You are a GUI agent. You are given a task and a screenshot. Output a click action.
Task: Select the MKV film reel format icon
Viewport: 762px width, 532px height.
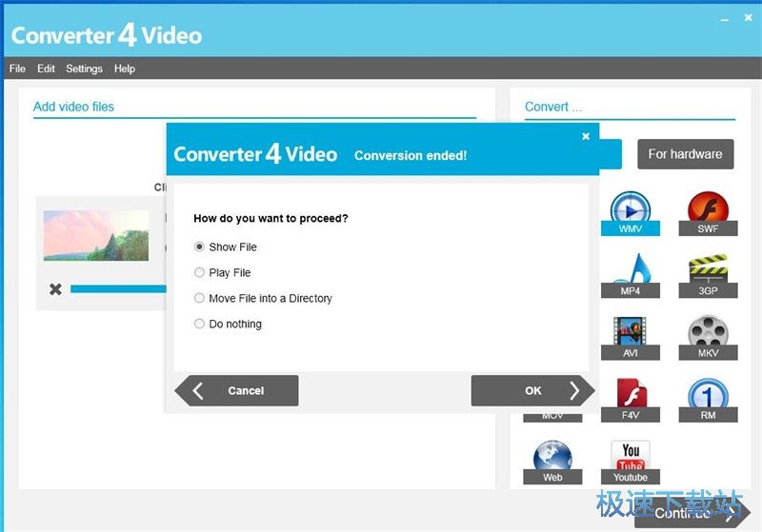[708, 337]
